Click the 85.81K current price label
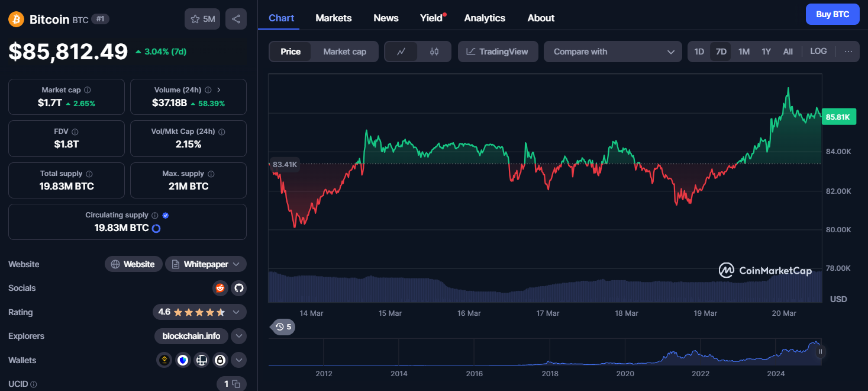The height and width of the screenshot is (391, 868). (838, 117)
